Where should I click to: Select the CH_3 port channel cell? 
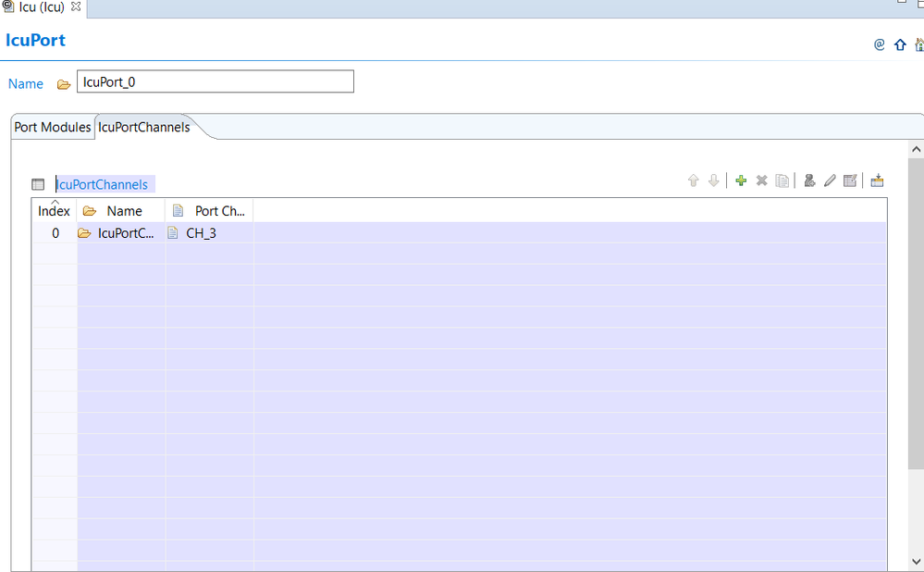coord(209,233)
